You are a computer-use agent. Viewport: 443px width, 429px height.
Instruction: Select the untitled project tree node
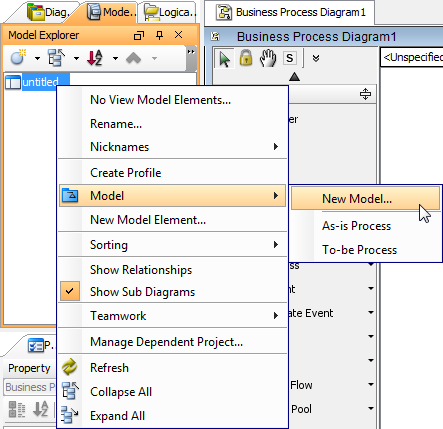click(x=40, y=82)
